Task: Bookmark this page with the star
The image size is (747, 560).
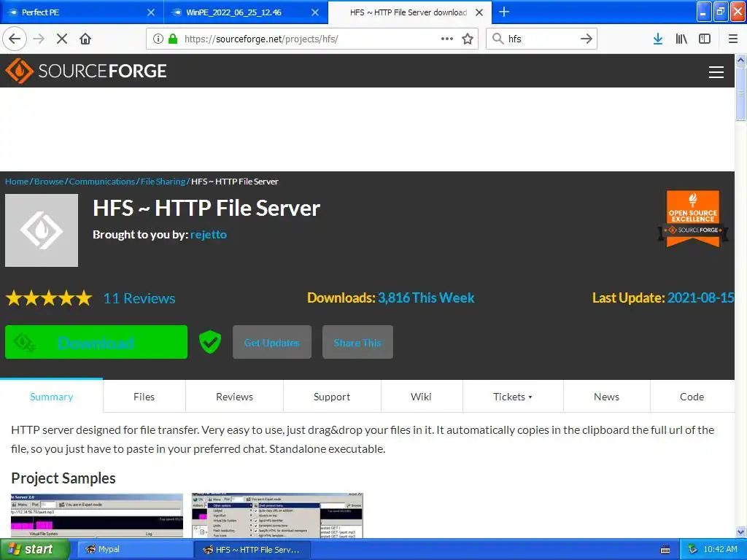Action: [x=468, y=39]
